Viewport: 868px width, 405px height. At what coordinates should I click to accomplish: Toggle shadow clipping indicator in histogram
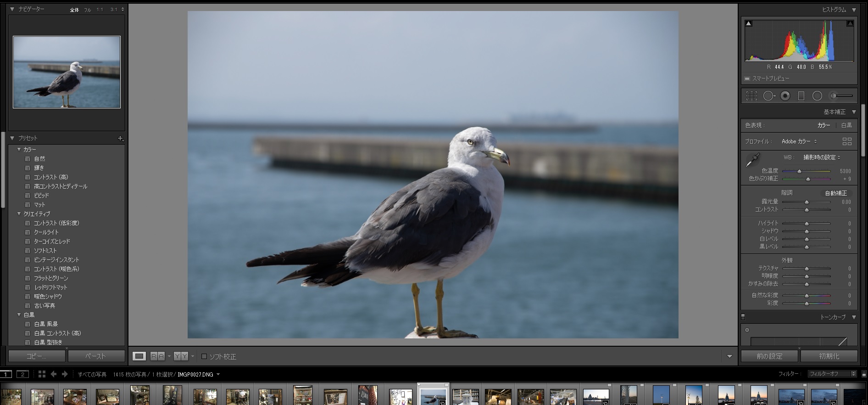[749, 23]
